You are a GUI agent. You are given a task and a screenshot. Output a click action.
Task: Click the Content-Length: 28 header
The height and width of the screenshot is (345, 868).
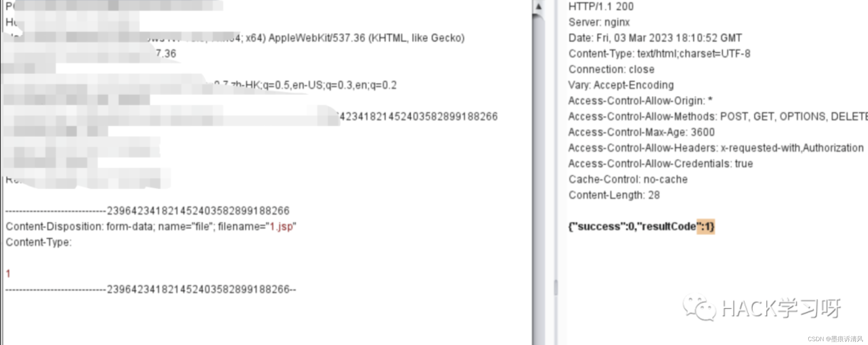tap(614, 195)
